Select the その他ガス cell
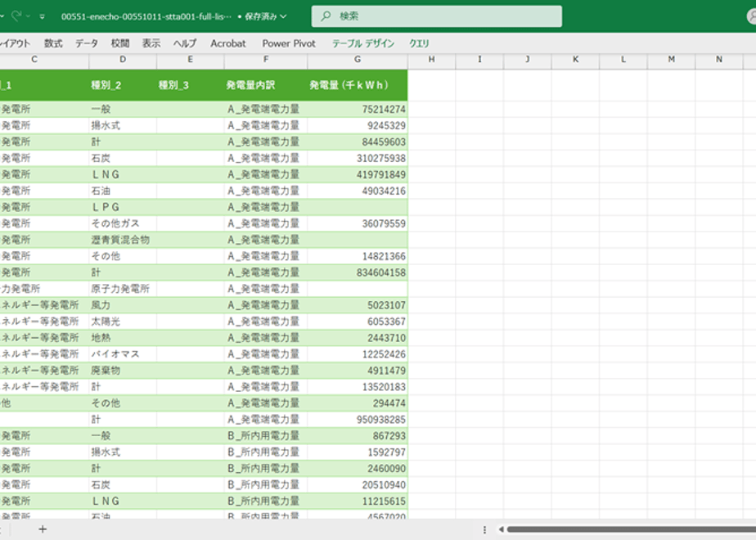 pos(123,223)
